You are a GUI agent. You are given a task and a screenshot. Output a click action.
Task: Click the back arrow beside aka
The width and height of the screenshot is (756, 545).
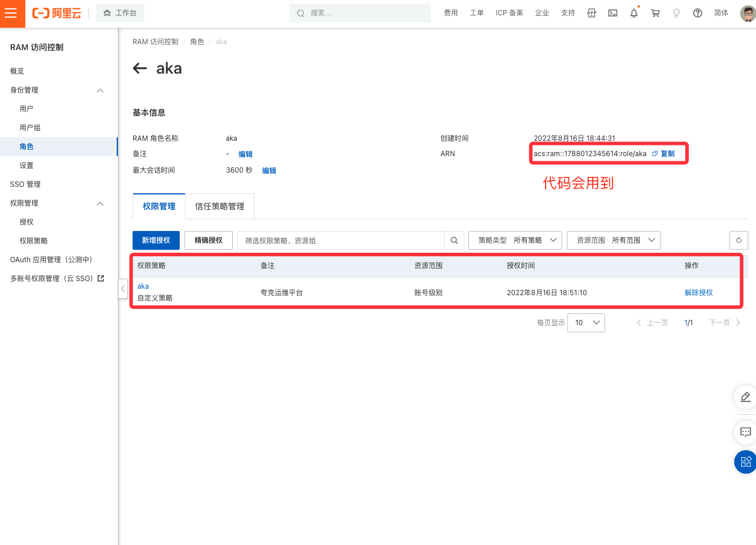click(x=140, y=68)
